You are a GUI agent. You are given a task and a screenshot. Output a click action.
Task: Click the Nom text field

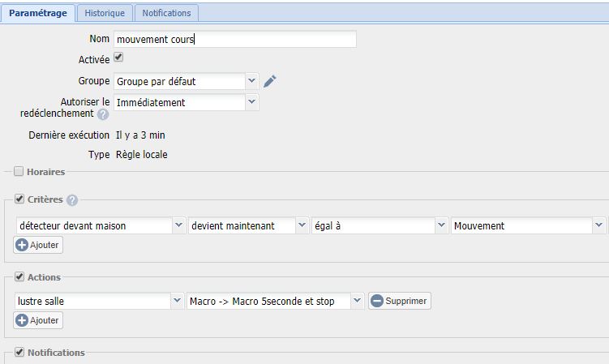point(234,39)
